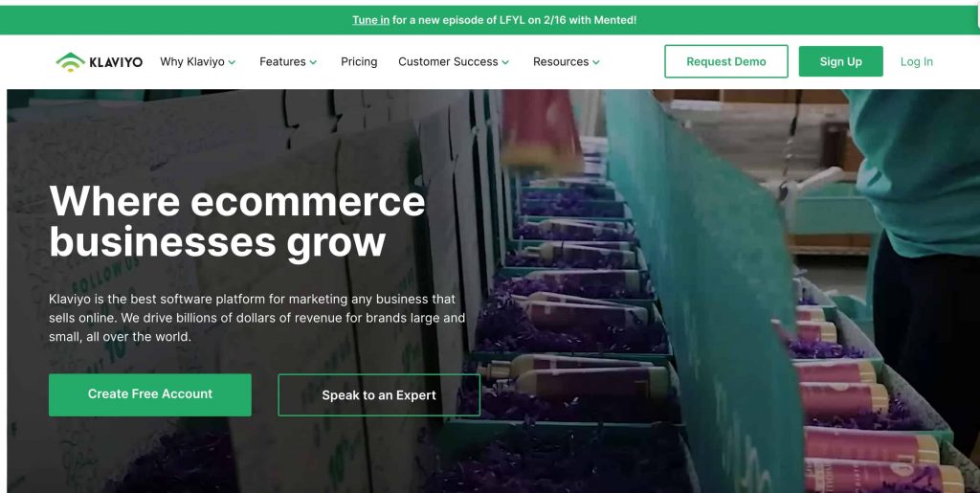Expand the Features dropdown chevron
The height and width of the screenshot is (493, 980).
(313, 62)
